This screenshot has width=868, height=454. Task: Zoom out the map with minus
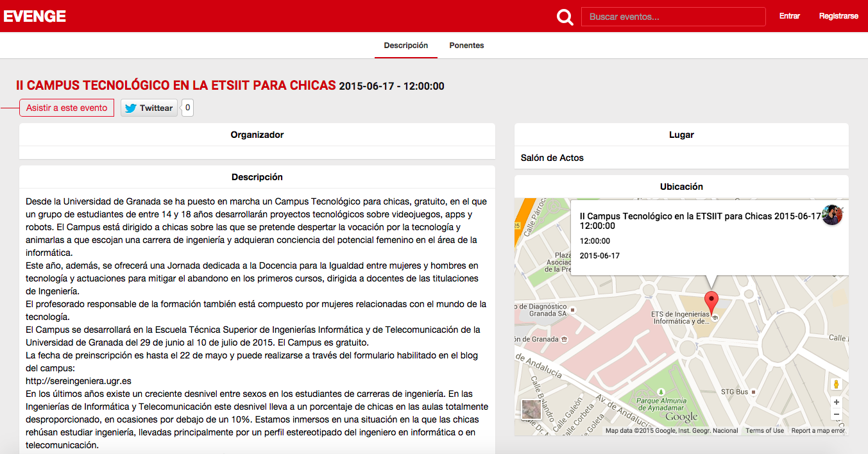pos(836,414)
